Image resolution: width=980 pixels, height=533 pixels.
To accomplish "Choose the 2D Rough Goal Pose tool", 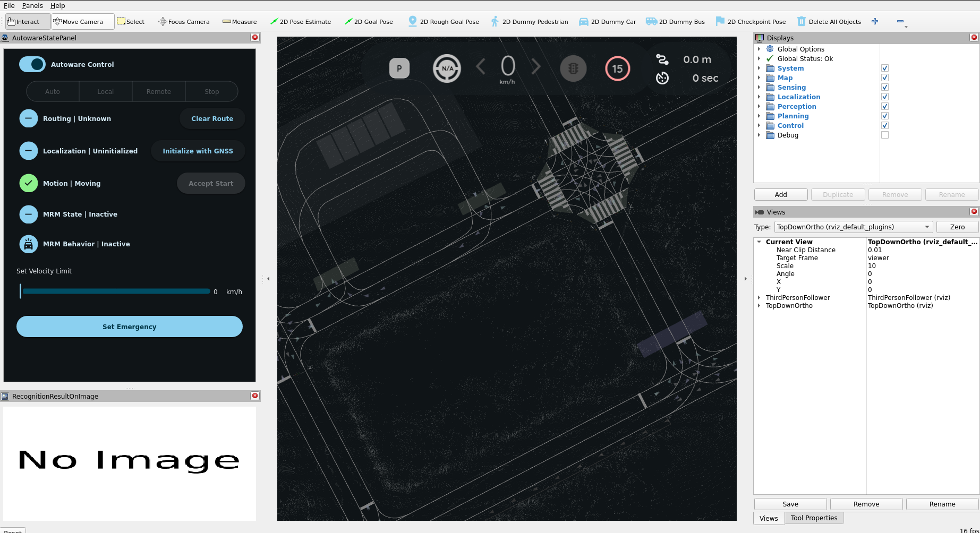I will [x=444, y=22].
